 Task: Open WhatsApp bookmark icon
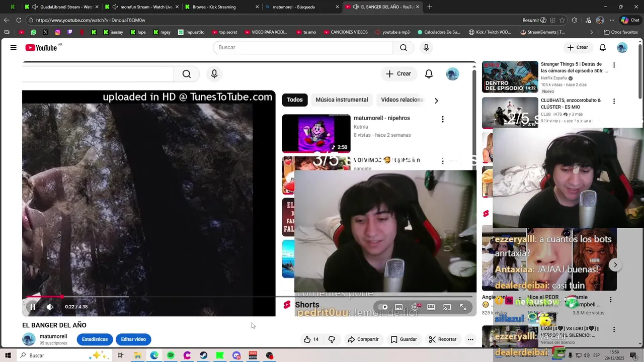(x=33, y=32)
